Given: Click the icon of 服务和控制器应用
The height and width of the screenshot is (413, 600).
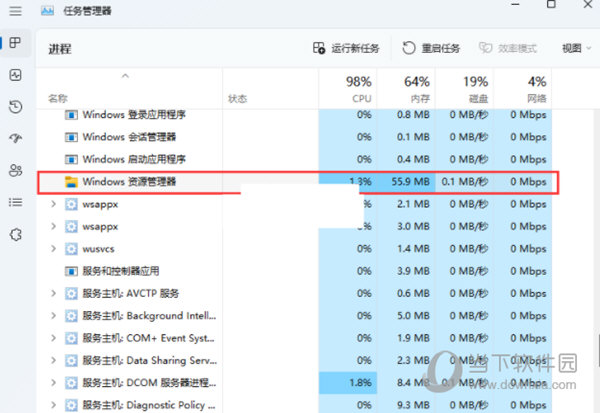Looking at the screenshot, I should (x=71, y=271).
